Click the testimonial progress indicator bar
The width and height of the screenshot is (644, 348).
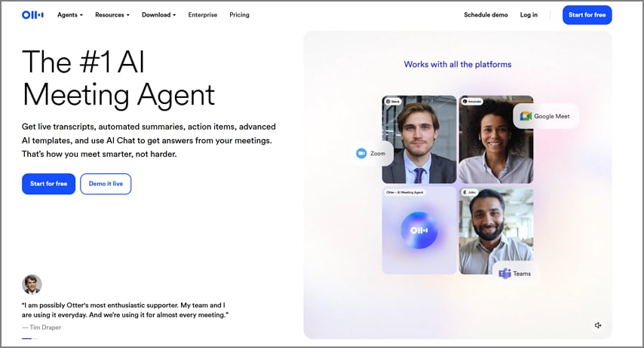click(29, 338)
